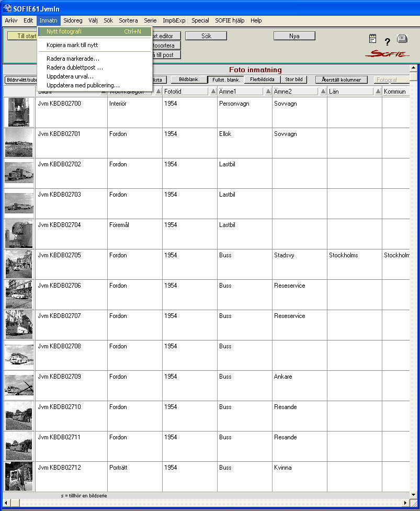Switch to the Bildblank. view
The width and height of the screenshot is (420, 511).
[189, 80]
